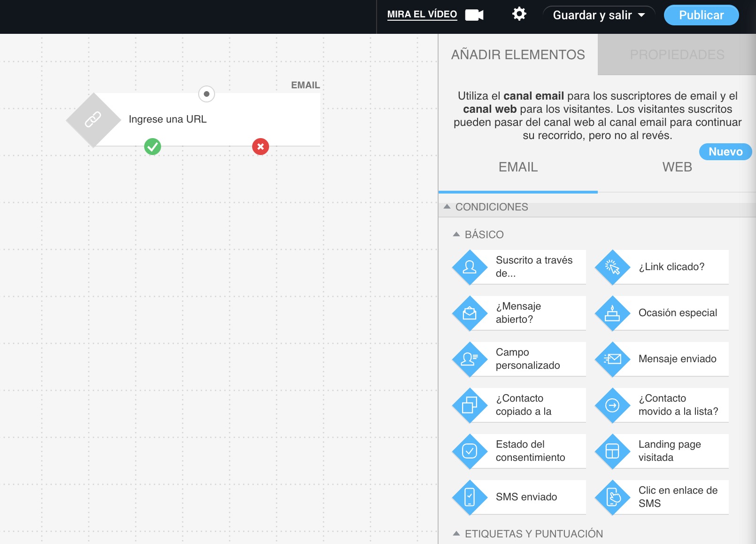Viewport: 756px width, 544px height.
Task: Click the video camera icon next to MIRA EL VÍDEO
Action: click(474, 15)
